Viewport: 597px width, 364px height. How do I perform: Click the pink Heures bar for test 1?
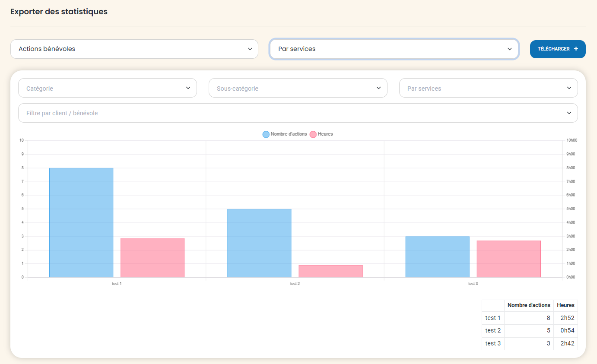click(x=152, y=258)
